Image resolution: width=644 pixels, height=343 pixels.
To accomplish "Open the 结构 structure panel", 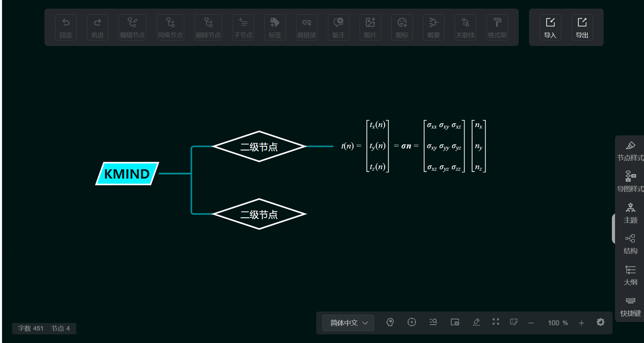I will coord(630,244).
